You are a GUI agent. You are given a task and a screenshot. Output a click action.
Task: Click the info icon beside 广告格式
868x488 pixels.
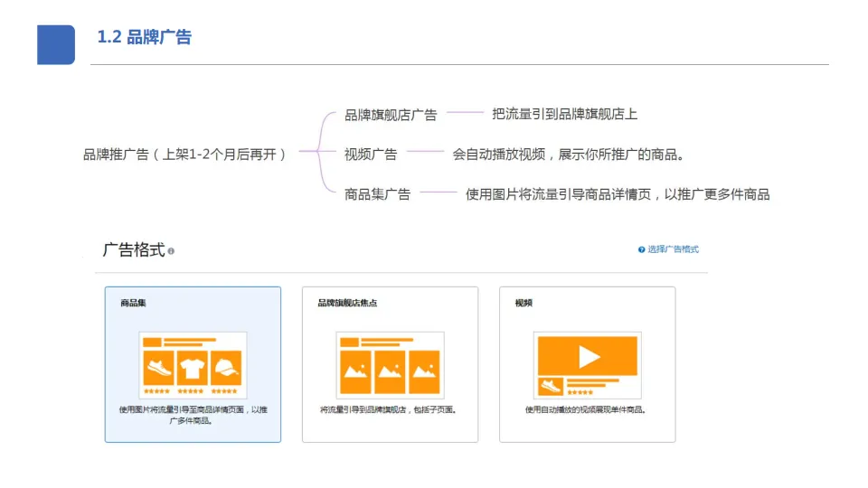(x=171, y=251)
